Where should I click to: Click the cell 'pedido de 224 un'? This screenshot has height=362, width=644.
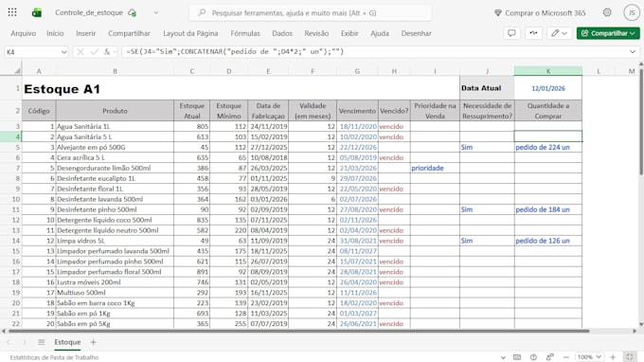pos(548,147)
